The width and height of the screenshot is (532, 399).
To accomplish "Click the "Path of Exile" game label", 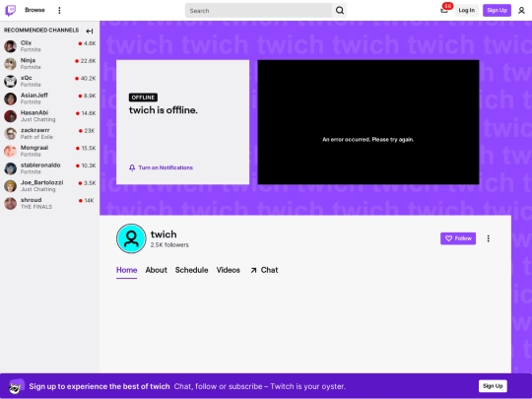I will click(36, 137).
